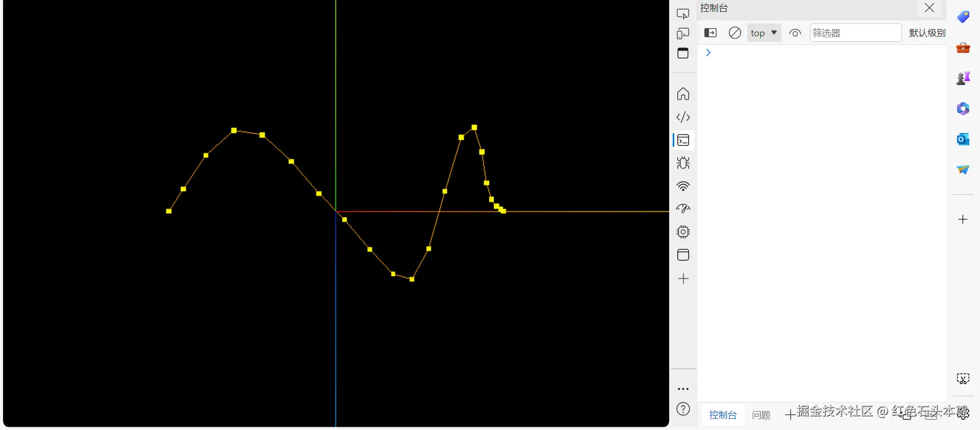Select the Console tool in activity bar

683,140
